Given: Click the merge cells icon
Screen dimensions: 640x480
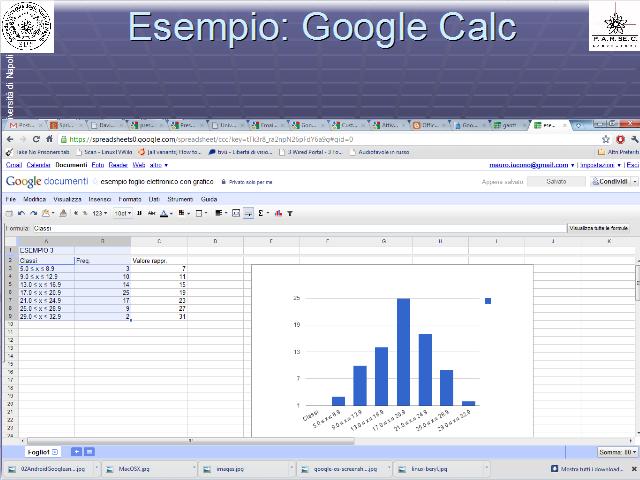Looking at the screenshot, I should [x=236, y=213].
